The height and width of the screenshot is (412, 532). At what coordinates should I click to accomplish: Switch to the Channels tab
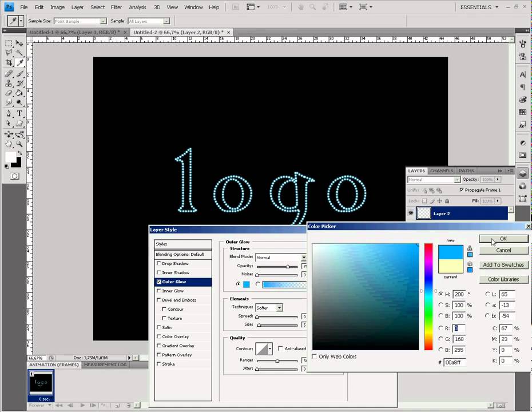click(441, 171)
